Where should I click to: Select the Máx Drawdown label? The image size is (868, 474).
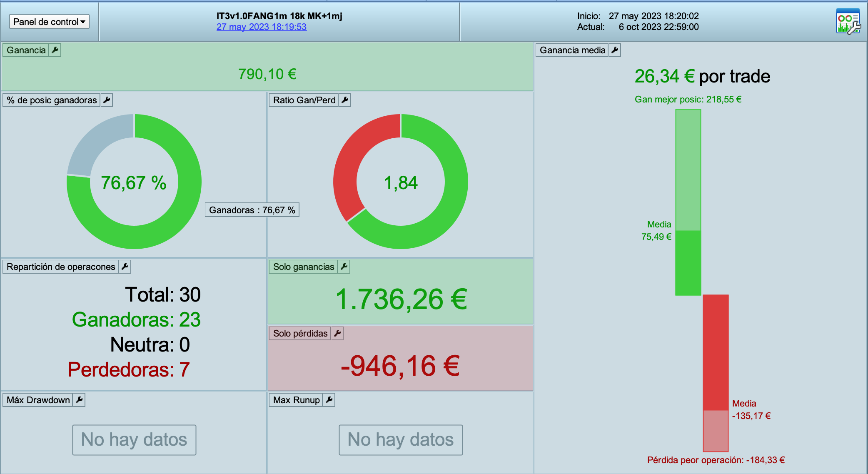tap(38, 400)
